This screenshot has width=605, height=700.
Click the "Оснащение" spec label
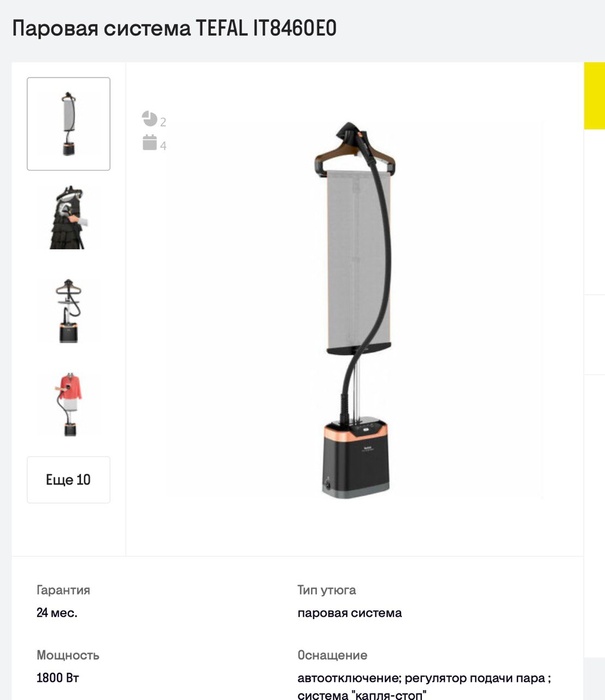[x=332, y=655]
